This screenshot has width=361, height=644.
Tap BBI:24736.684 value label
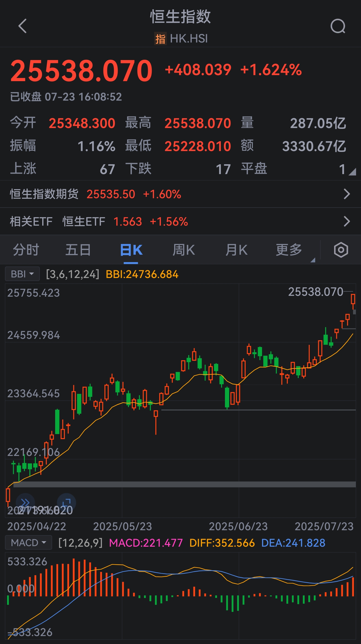(x=142, y=274)
